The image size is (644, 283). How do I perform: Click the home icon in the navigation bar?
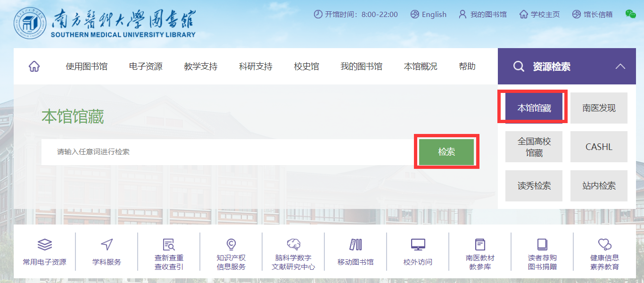tap(34, 67)
